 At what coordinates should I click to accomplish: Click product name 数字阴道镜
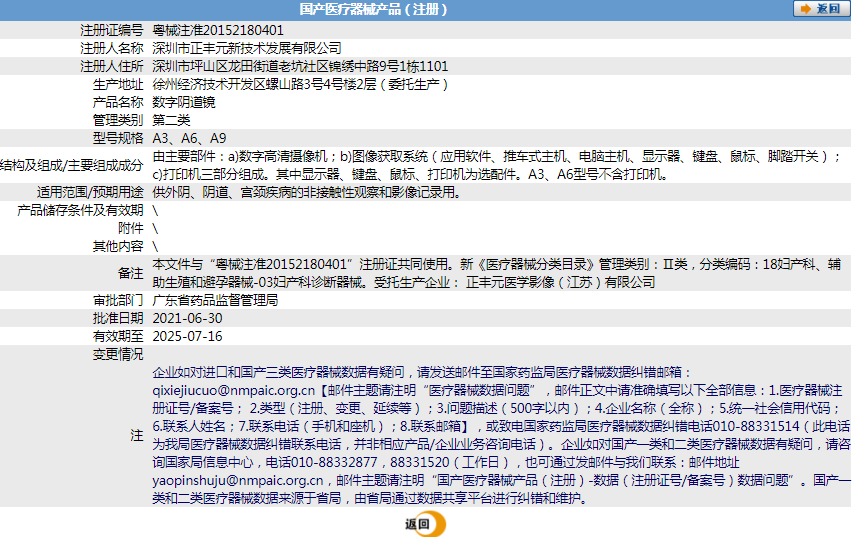(184, 102)
